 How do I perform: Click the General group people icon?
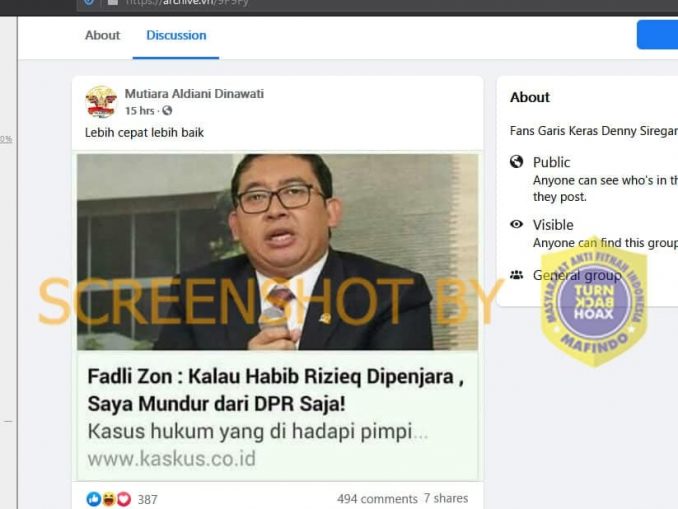(x=516, y=275)
